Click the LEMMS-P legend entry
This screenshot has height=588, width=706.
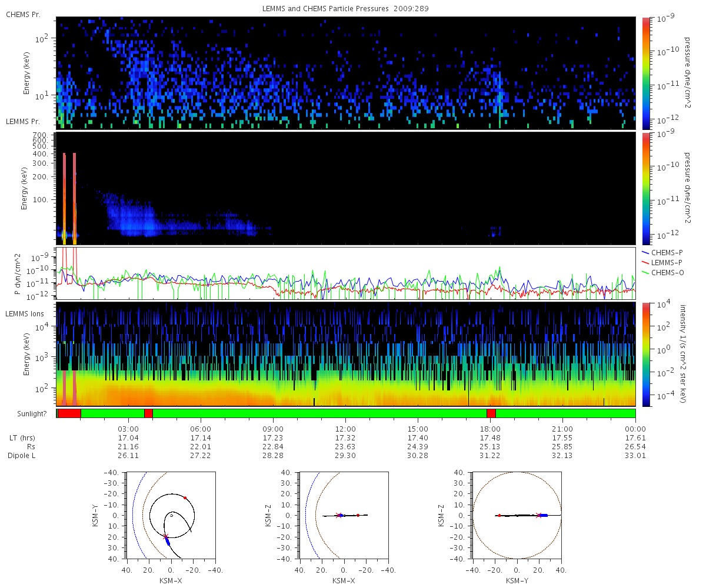pyautogui.click(x=665, y=262)
